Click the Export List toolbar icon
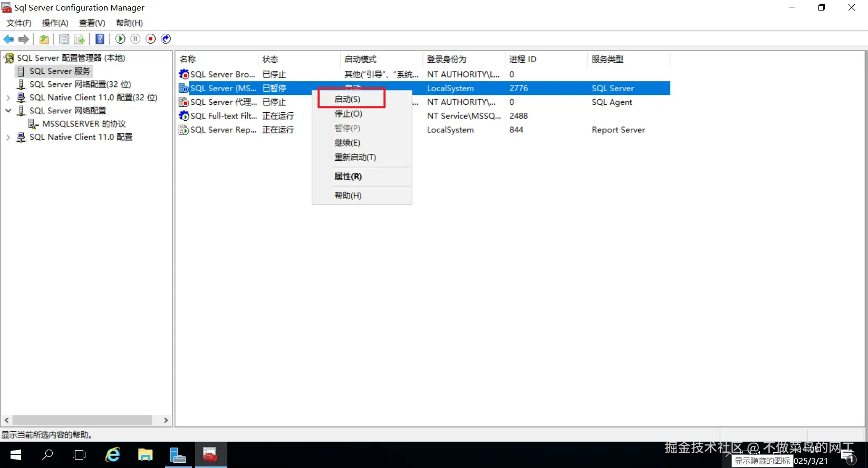The width and height of the screenshot is (868, 468). pyautogui.click(x=80, y=39)
